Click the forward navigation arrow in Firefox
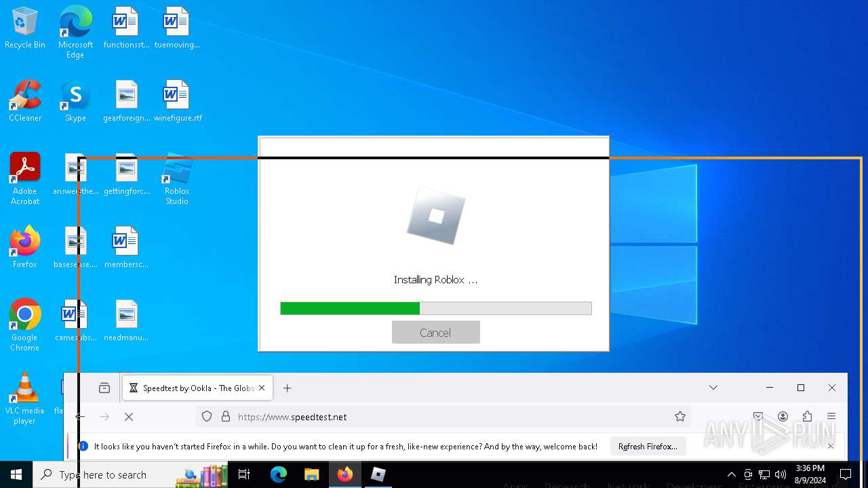868x488 pixels. click(x=104, y=417)
